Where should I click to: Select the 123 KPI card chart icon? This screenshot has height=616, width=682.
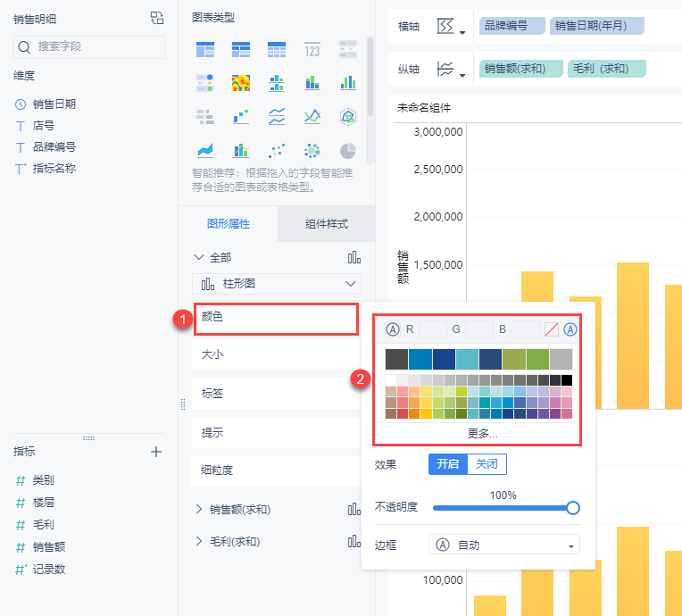point(312,50)
